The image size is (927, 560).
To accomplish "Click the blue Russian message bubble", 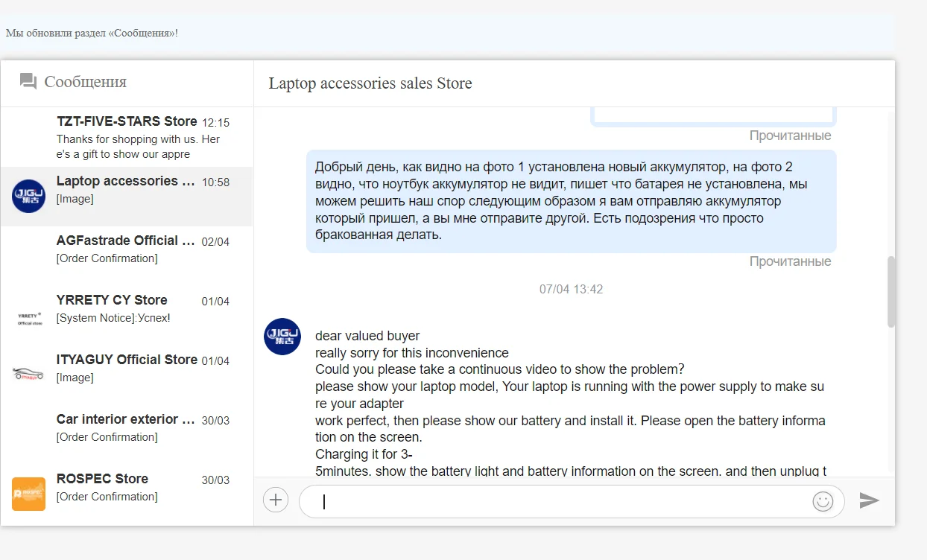I will 572,201.
